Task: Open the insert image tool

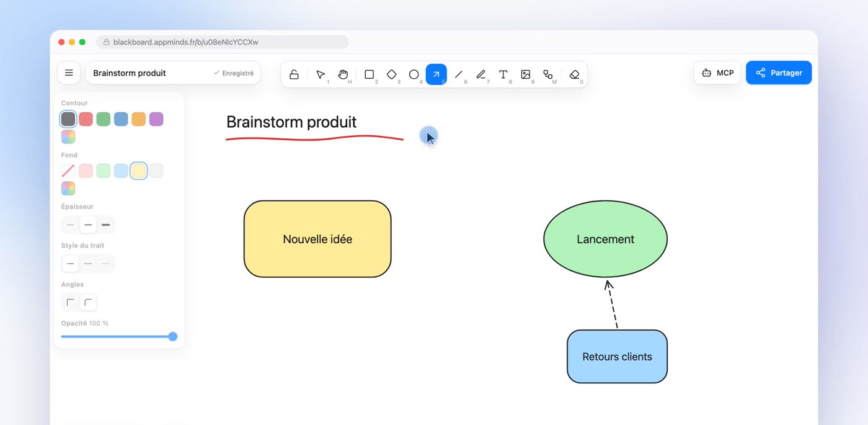Action: pos(525,74)
